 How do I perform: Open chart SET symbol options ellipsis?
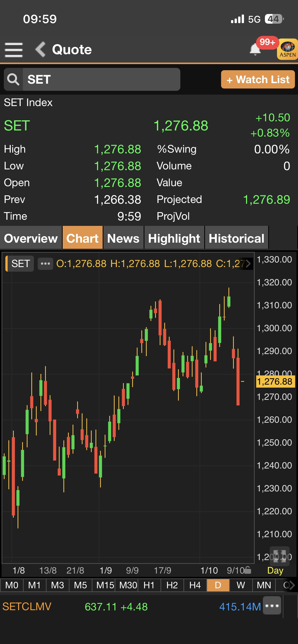[45, 264]
